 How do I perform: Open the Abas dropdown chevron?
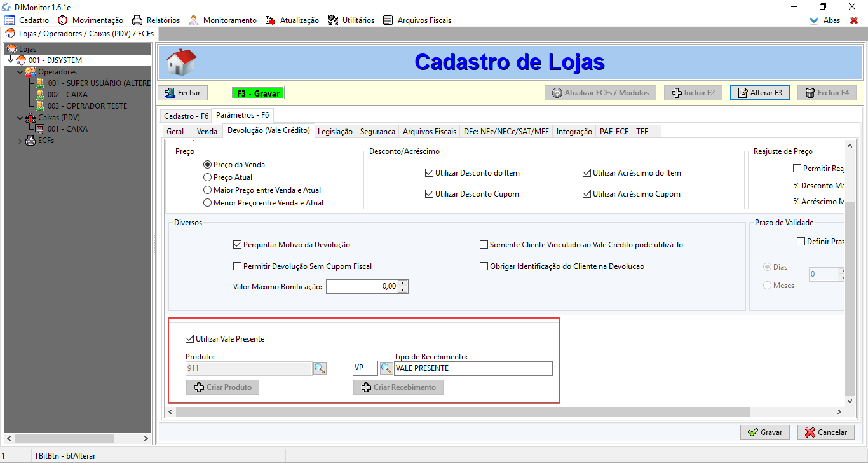click(814, 20)
